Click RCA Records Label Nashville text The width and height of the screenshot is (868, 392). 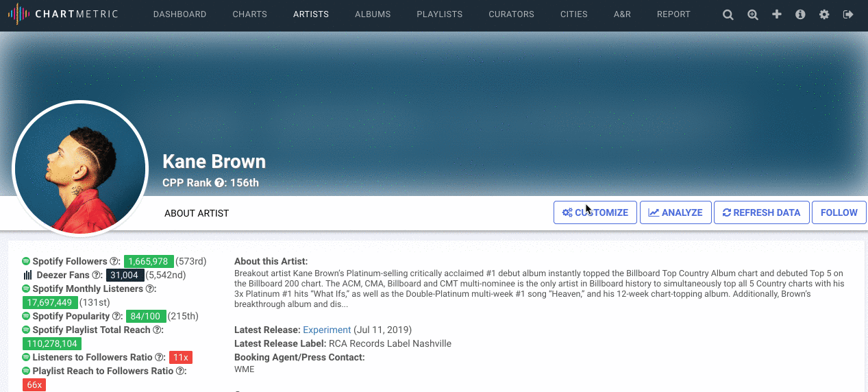point(390,343)
